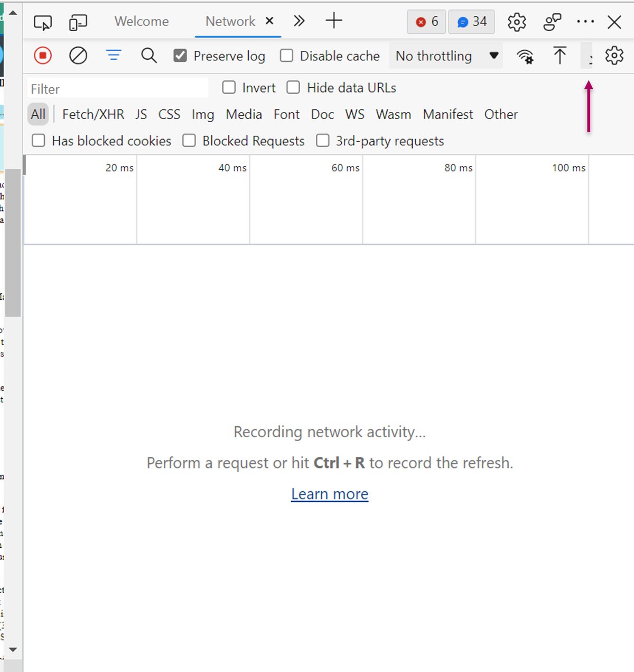Image resolution: width=634 pixels, height=672 pixels.
Task: Enable Disable cache checkbox
Action: (286, 56)
